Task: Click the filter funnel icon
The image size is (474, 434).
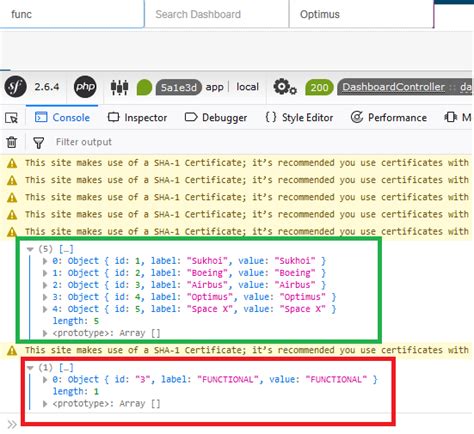Action: tap(39, 143)
